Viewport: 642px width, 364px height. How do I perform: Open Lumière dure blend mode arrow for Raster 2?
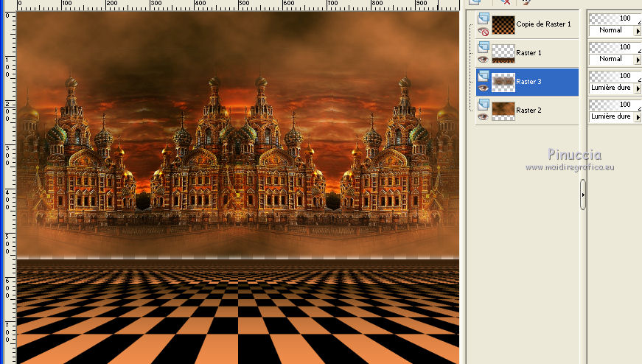638,116
